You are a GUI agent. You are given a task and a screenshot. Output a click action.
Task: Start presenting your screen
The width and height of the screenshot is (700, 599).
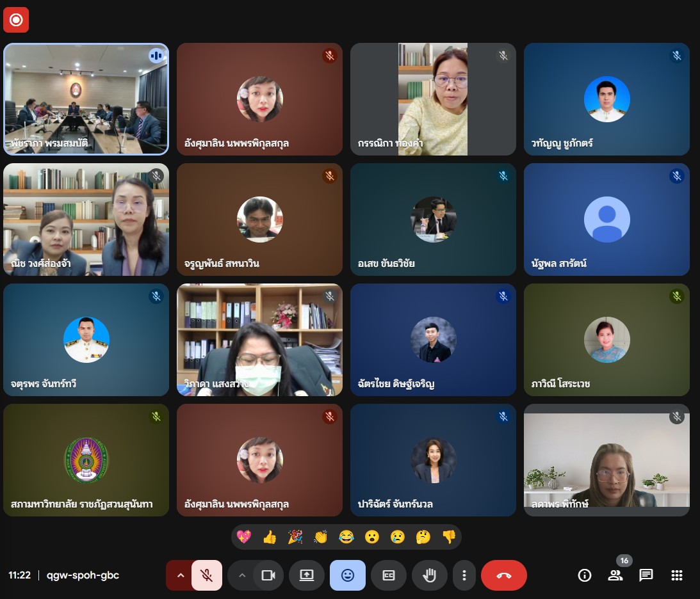tap(307, 575)
